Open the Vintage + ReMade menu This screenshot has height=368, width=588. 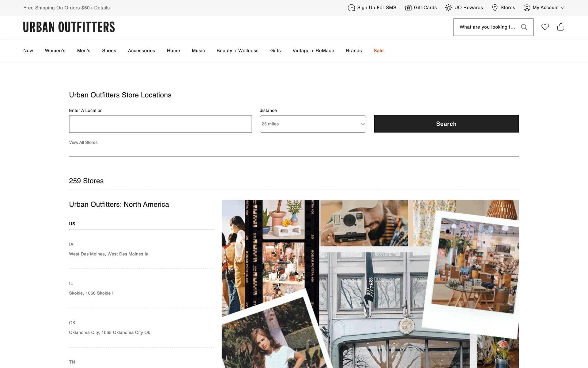313,51
